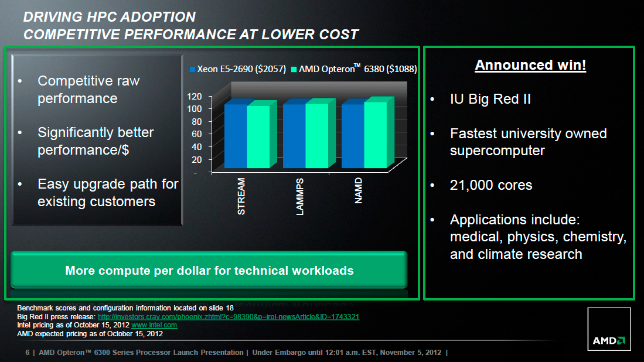Click the 'More compute per dollar' green banner

[209, 270]
